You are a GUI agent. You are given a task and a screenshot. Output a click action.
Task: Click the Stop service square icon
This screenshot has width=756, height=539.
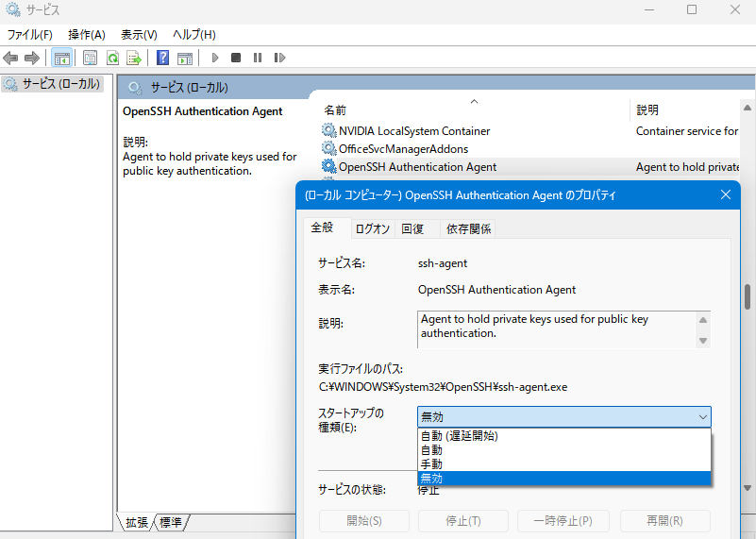[236, 58]
